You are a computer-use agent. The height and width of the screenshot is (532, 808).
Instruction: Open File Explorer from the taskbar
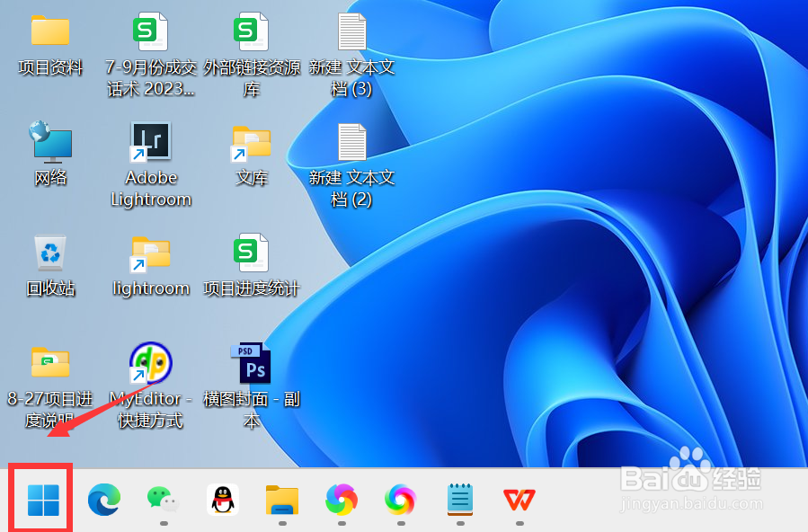coord(281,498)
